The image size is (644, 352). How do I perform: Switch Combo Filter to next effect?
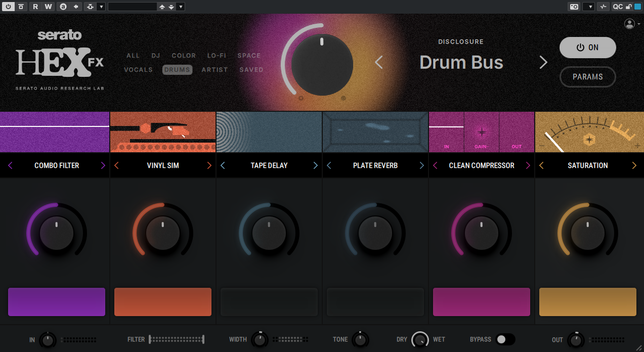coord(103,165)
